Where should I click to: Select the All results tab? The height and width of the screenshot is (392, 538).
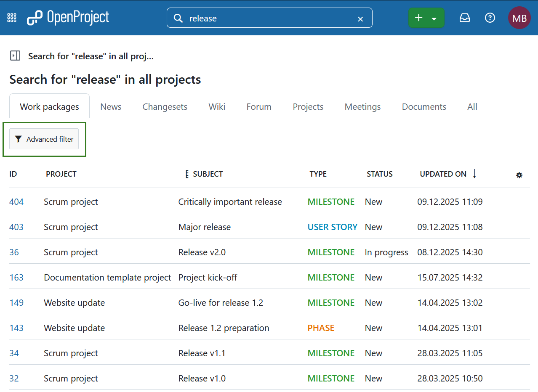tap(472, 106)
